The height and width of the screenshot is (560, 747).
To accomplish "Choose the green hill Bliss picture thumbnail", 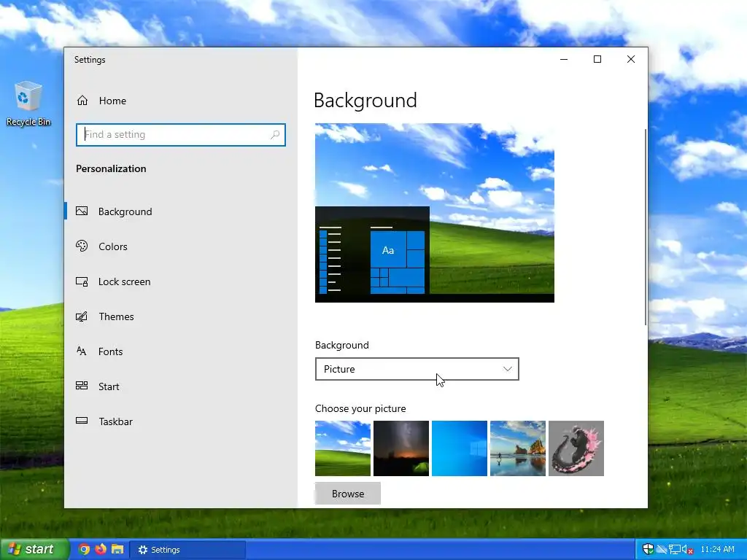I will click(x=343, y=448).
